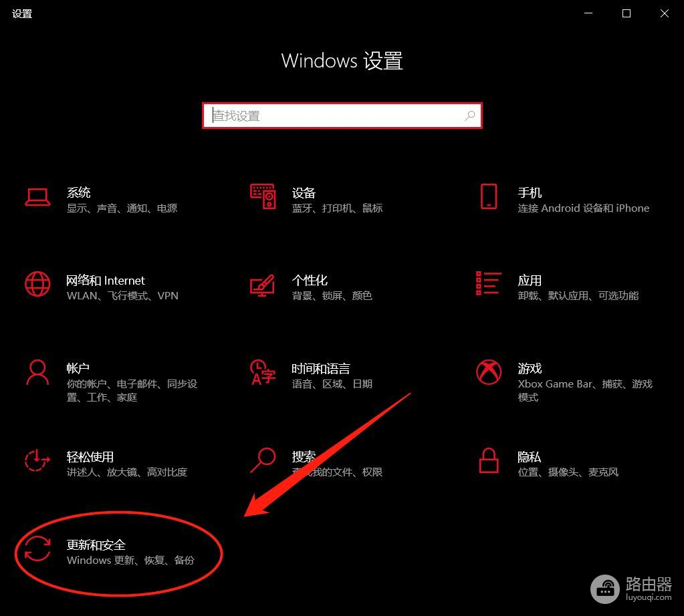The height and width of the screenshot is (616, 684).
Task: Click the text WLAN、飞行模式、VPN
Action: (122, 296)
